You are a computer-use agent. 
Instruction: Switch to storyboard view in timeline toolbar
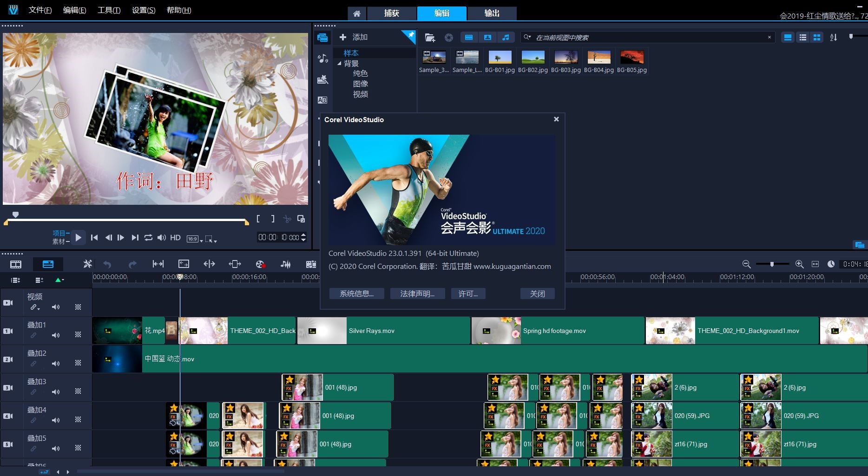[16, 264]
